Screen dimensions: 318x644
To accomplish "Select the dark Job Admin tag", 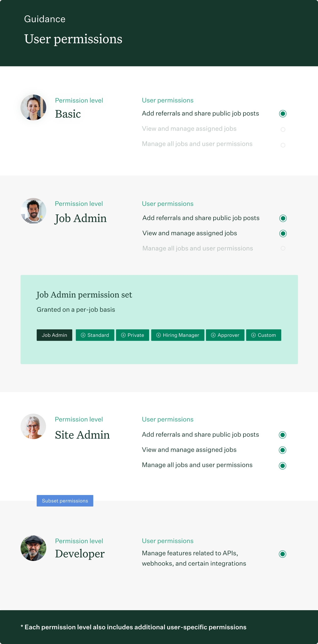I will tap(54, 335).
